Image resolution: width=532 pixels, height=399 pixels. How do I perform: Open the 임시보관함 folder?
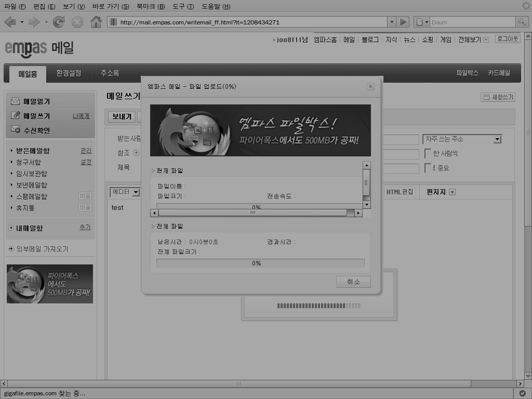(x=32, y=174)
